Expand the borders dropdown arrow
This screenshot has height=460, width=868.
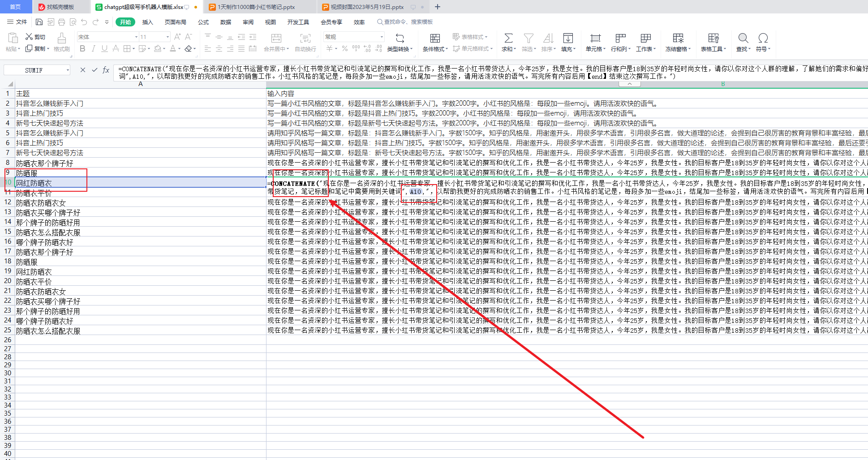coord(134,48)
